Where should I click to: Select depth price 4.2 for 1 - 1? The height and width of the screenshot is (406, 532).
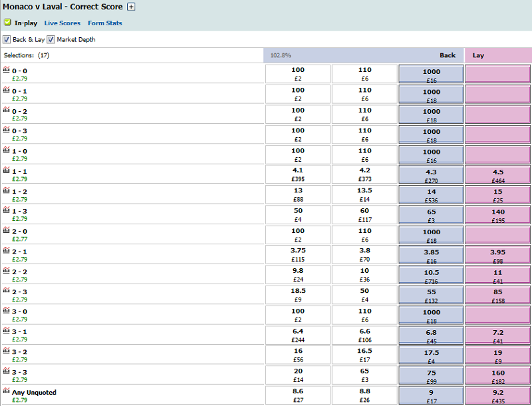point(364,174)
